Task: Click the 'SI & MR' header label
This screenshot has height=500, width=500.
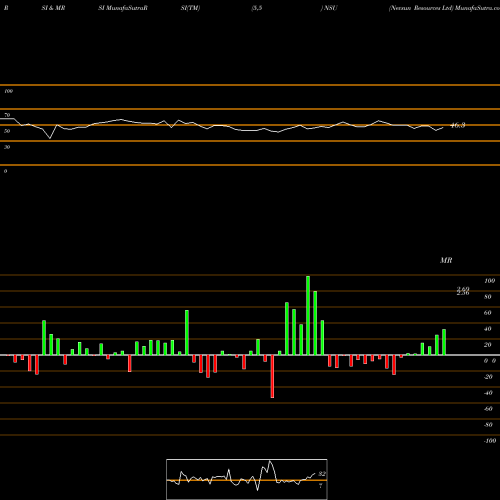Action: [x=53, y=8]
